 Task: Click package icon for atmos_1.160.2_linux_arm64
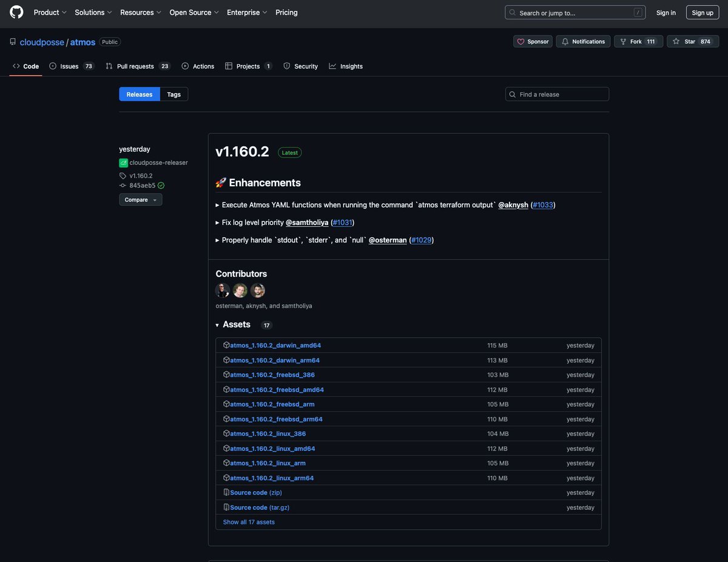click(226, 478)
